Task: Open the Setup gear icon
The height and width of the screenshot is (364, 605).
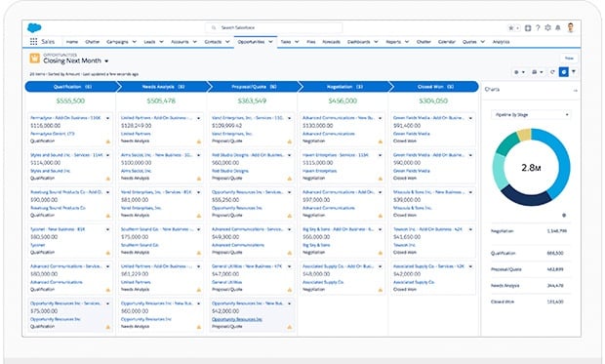Action: pyautogui.click(x=547, y=27)
